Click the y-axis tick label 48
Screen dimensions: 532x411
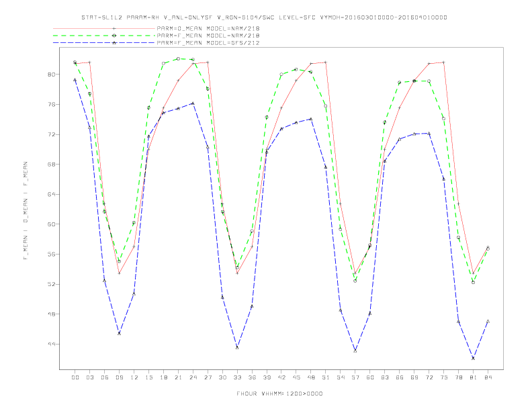point(51,314)
